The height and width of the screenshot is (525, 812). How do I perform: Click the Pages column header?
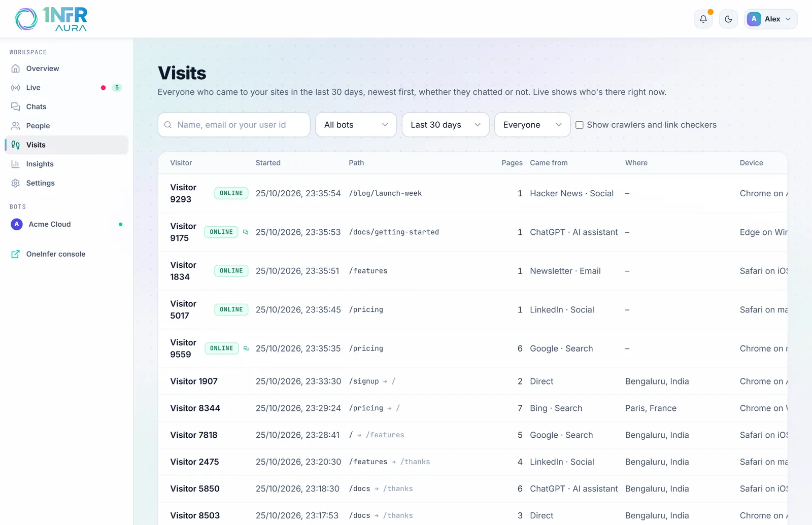point(512,163)
